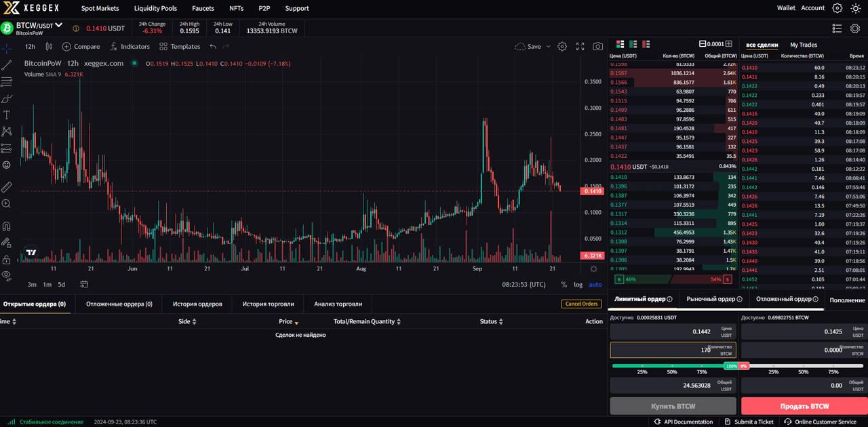Go to the NFTs section

[x=236, y=8]
